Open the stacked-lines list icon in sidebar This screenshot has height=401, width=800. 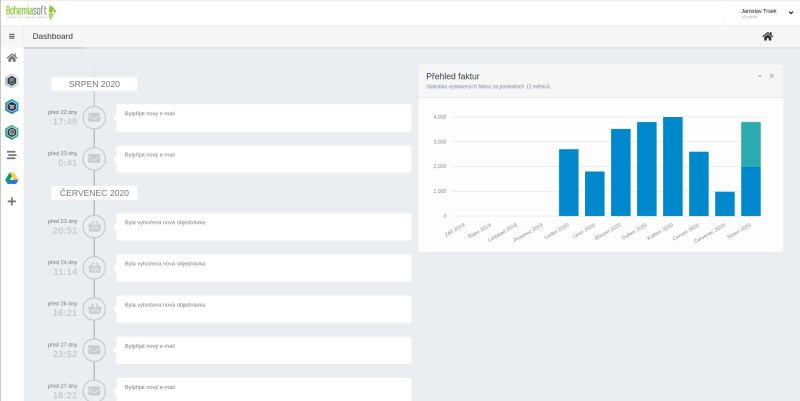(11, 155)
